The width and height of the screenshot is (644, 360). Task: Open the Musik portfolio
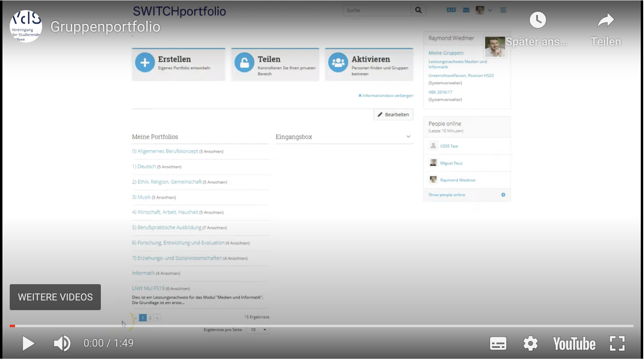click(141, 197)
